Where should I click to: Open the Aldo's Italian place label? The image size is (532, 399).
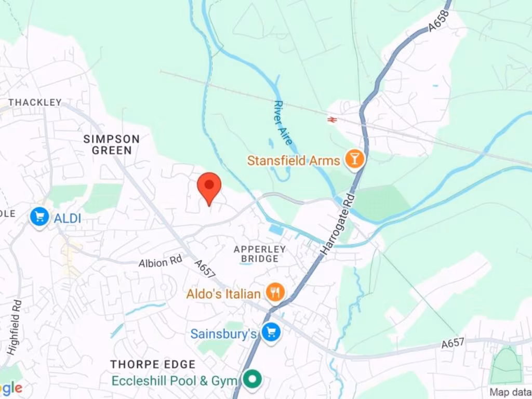(x=223, y=294)
